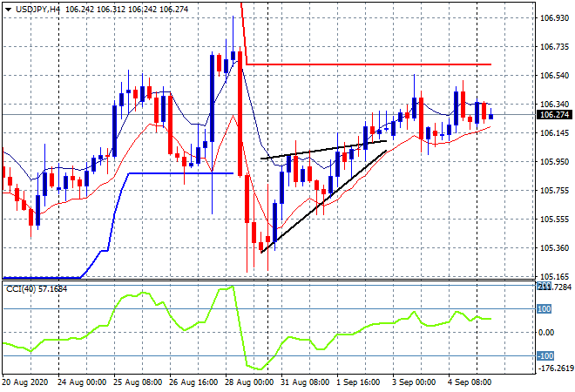Screen dimensions: 575x392
Task: Click the 106.145 price axis label
Action: 554,132
